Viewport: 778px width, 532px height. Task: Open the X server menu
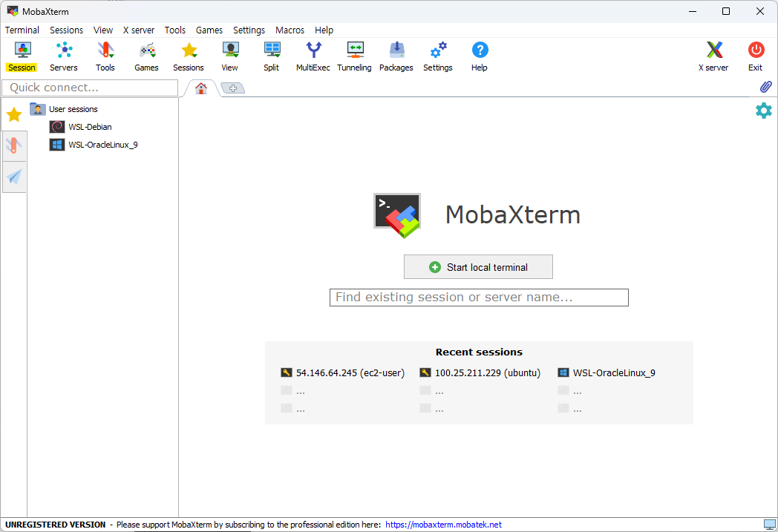coord(139,30)
